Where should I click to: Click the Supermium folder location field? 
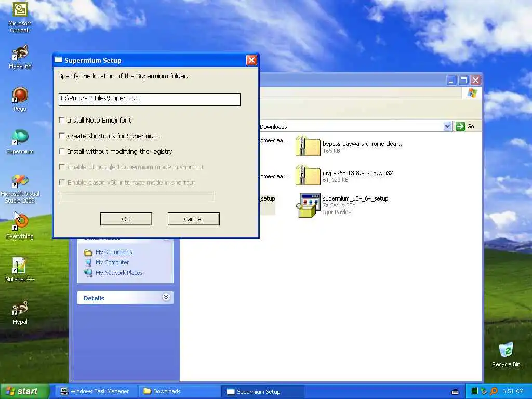click(x=149, y=99)
